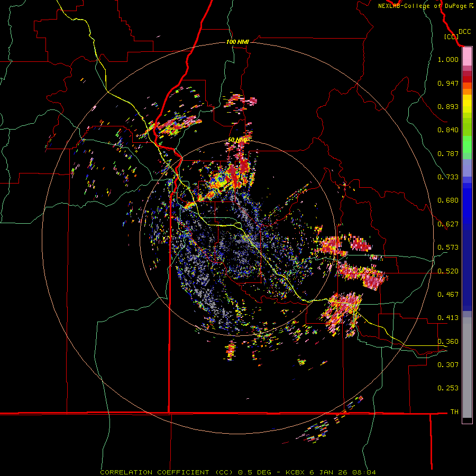Viewport: 476px width, 476px height.
Task: Click the 6 JAN 26 date text
Action: 328,472
